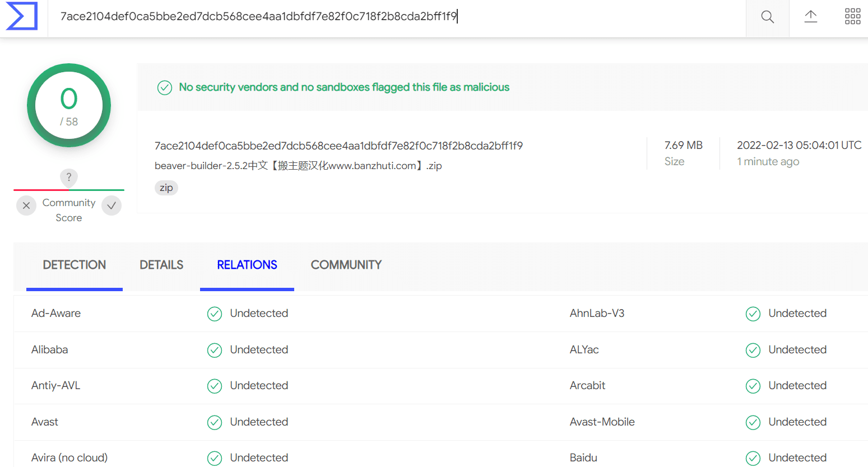
Task: Click the community score question mark icon
Action: [69, 178]
